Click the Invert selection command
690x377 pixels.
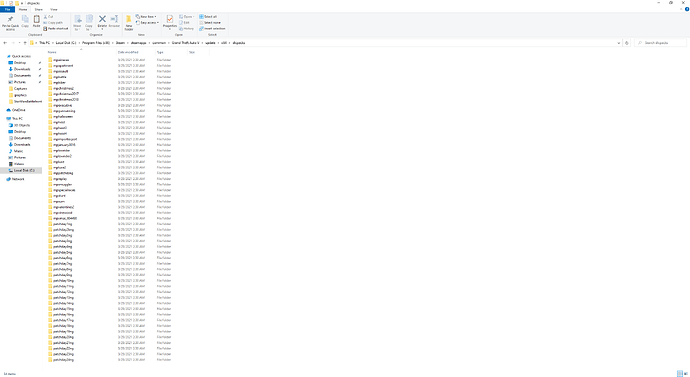pos(212,29)
